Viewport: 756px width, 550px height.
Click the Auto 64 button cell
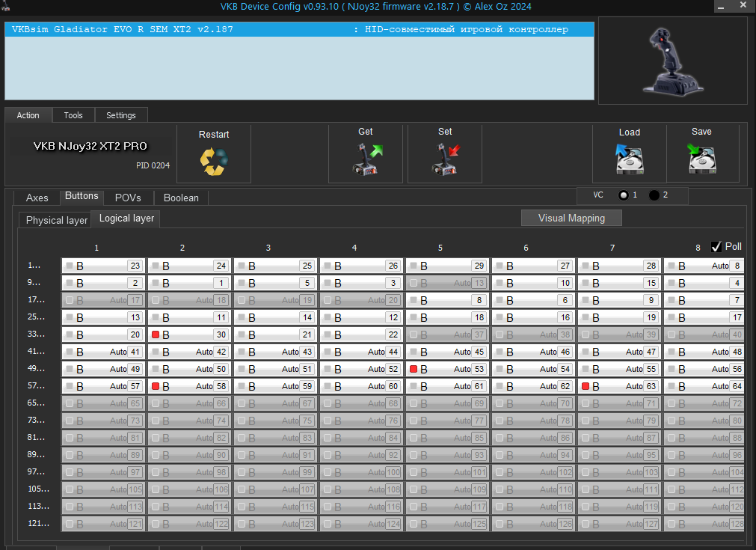coord(704,386)
